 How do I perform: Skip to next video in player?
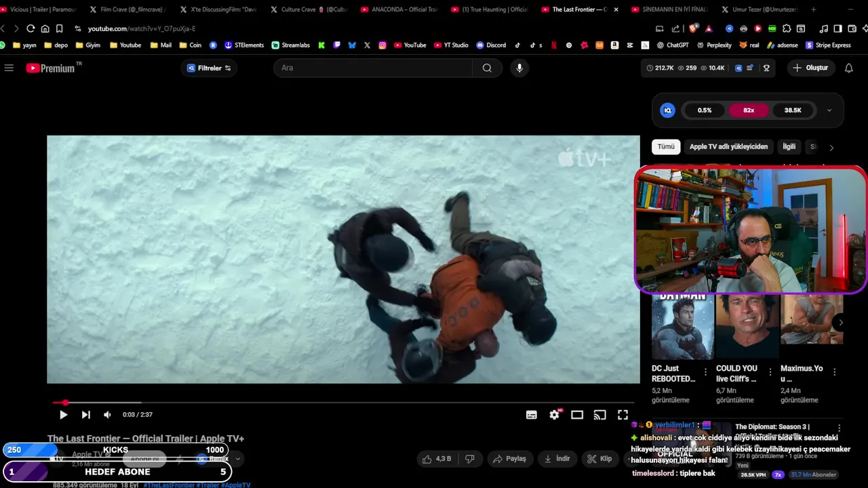[x=86, y=415]
